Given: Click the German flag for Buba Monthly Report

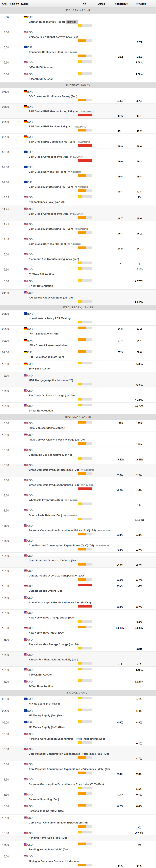Looking at the screenshot, I should point(25,17).
